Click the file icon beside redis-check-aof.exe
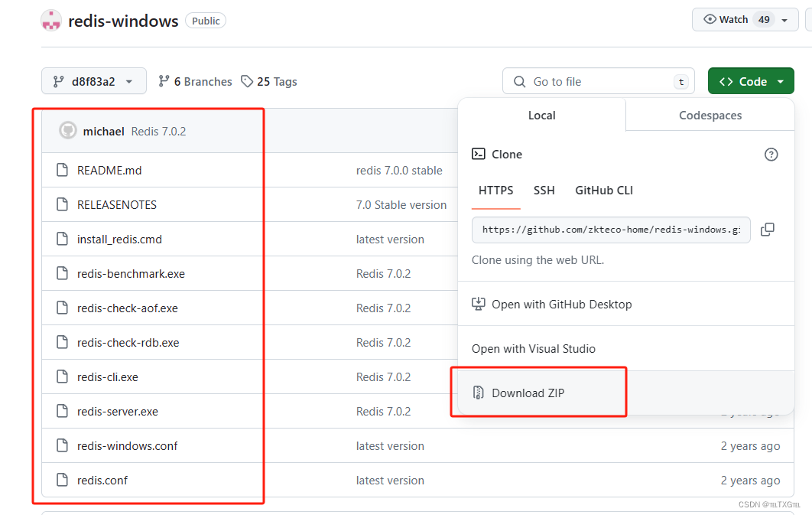This screenshot has width=812, height=515. [62, 308]
